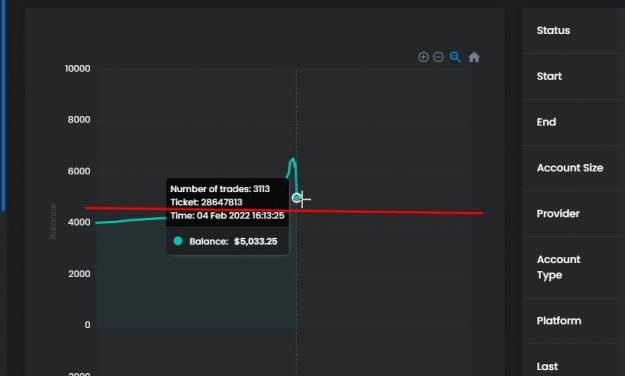Select the Start row label
The image size is (625, 376).
tap(549, 76)
